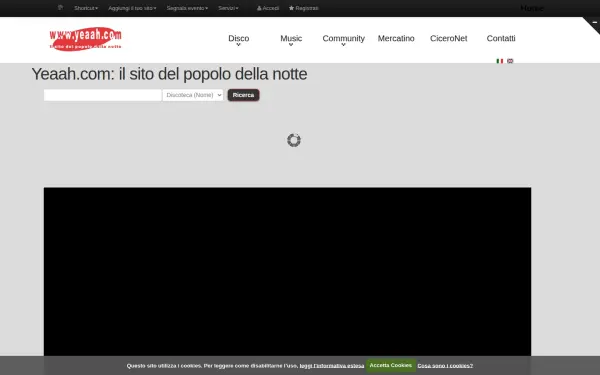
Task: Expand the Community navigation menu
Action: tap(344, 39)
